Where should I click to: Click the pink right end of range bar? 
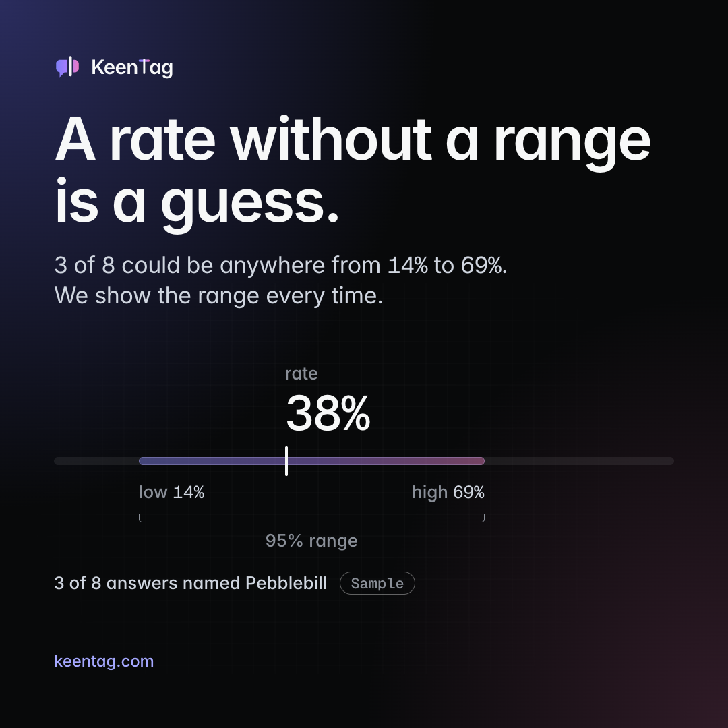[478, 461]
